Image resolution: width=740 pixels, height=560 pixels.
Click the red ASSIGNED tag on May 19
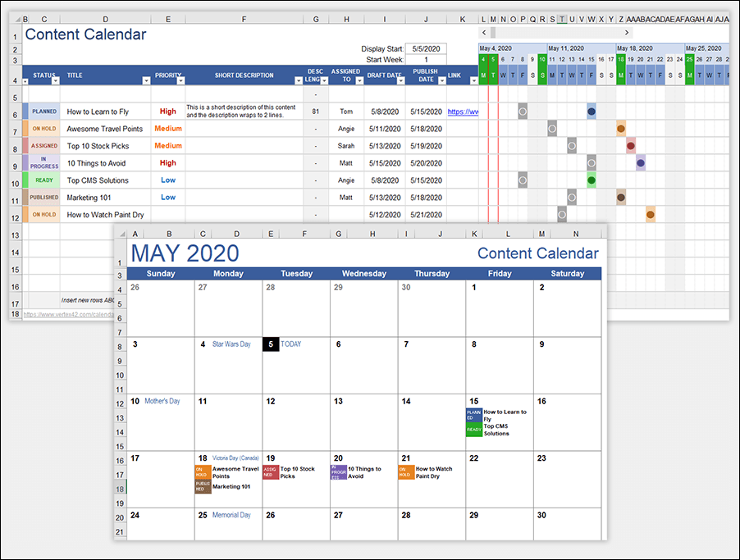pos(271,472)
